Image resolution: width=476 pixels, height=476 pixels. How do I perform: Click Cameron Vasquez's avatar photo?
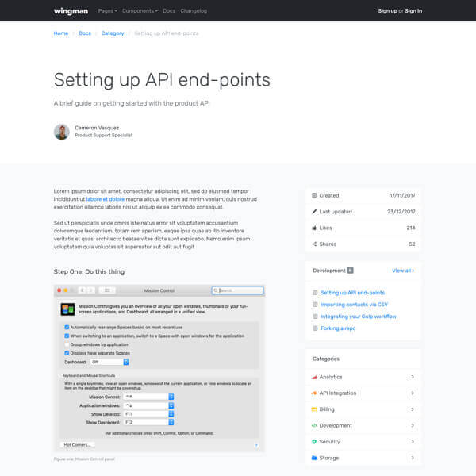(x=62, y=132)
